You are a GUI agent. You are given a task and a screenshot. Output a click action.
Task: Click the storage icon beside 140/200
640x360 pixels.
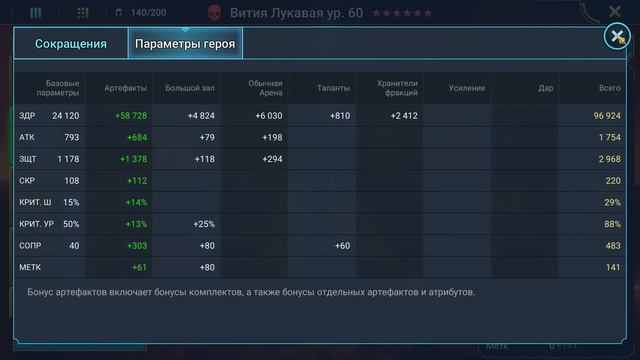click(118, 12)
